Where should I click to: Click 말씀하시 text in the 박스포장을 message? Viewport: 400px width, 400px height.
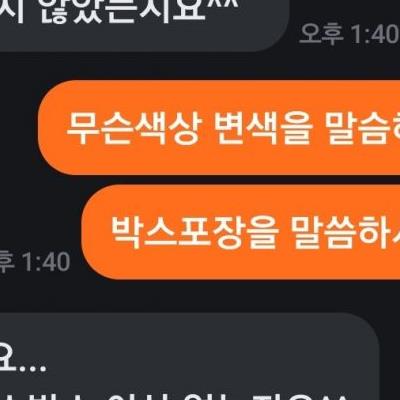[345, 232]
